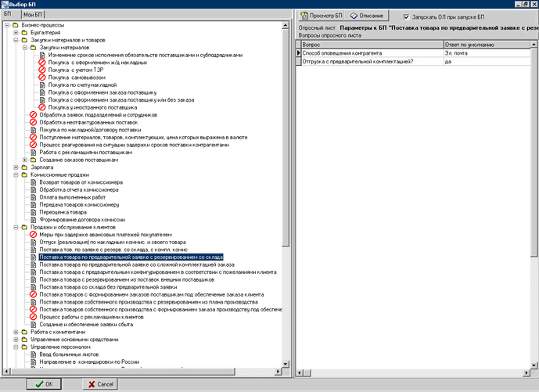Click forbidden icon of Покупка у иностранного поставщика
The height and width of the screenshot is (392, 539).
(42, 107)
